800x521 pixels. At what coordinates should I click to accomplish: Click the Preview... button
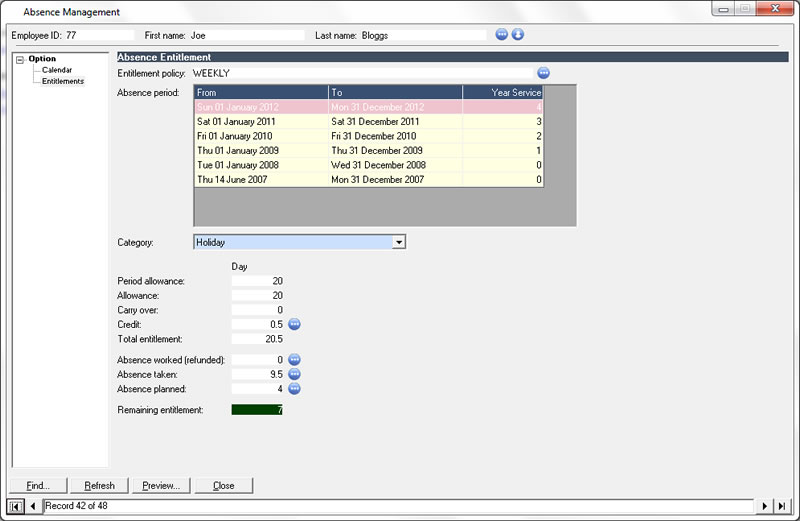161,486
